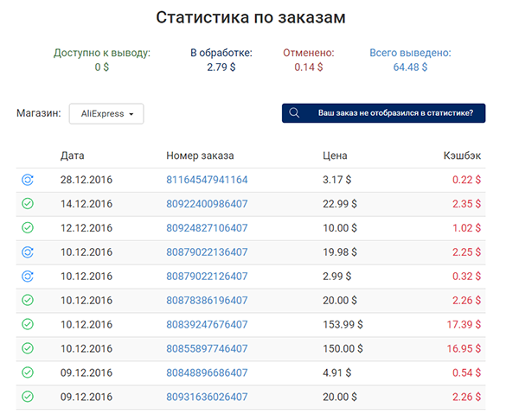Click green checkmark for order 80878386196407
The image size is (519, 420).
[27, 301]
